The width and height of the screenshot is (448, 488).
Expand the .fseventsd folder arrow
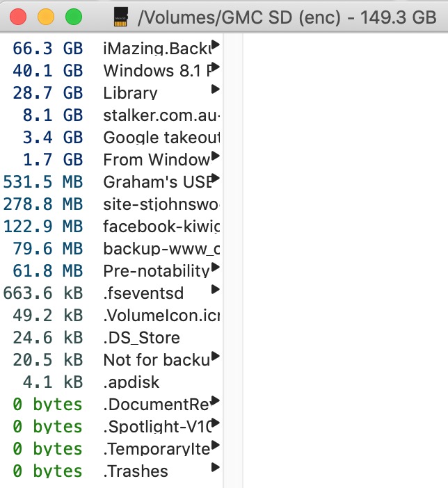tap(216, 290)
